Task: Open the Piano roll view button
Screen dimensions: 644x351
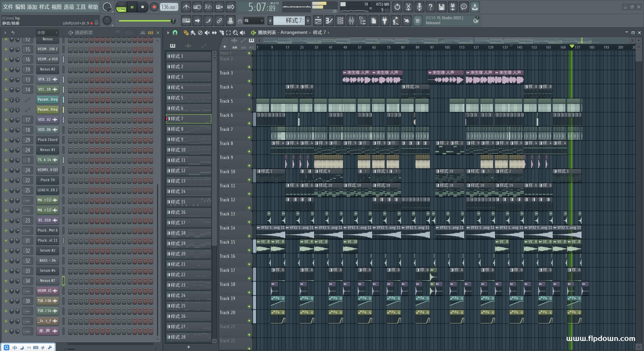Action: point(329,21)
